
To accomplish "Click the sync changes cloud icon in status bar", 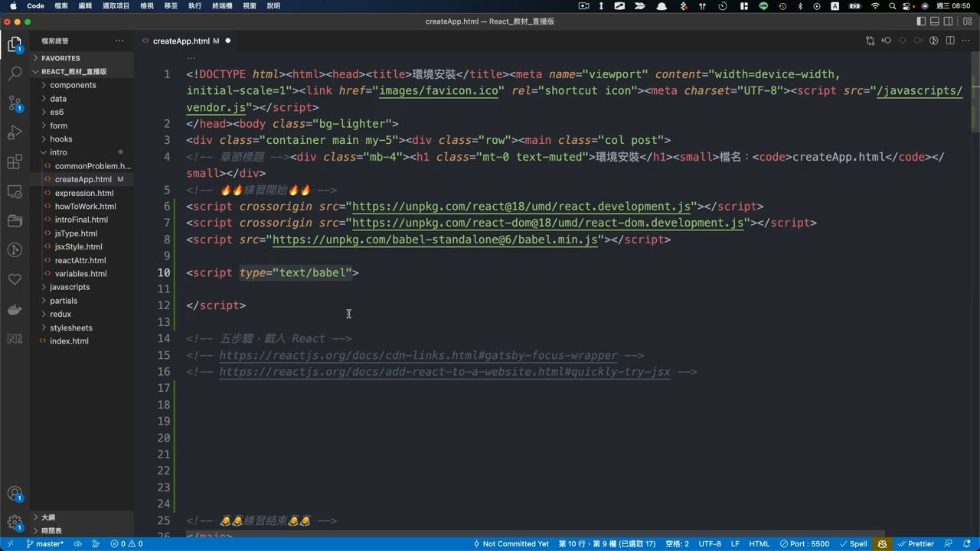I will [x=77, y=544].
